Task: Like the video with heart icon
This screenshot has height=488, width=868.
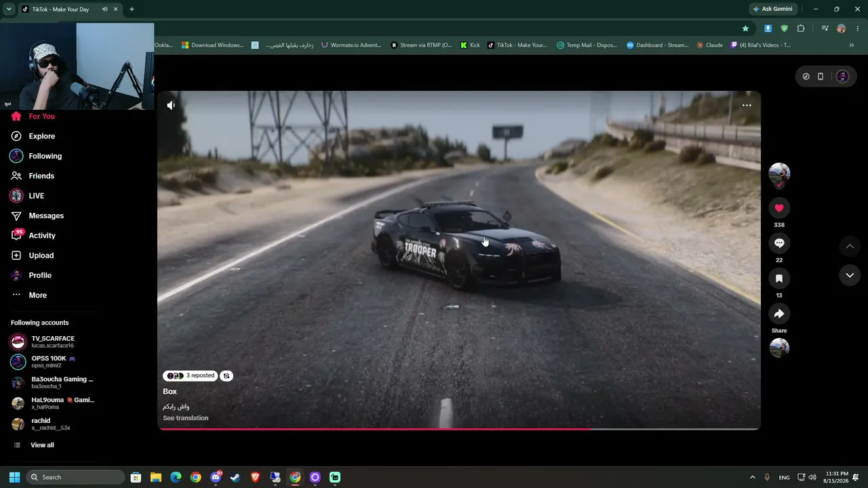Action: coord(779,208)
